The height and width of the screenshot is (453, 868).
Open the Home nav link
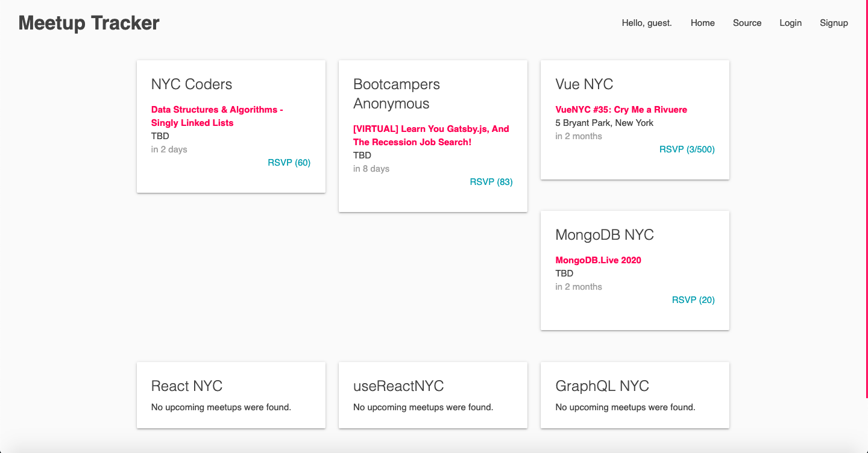pyautogui.click(x=703, y=23)
